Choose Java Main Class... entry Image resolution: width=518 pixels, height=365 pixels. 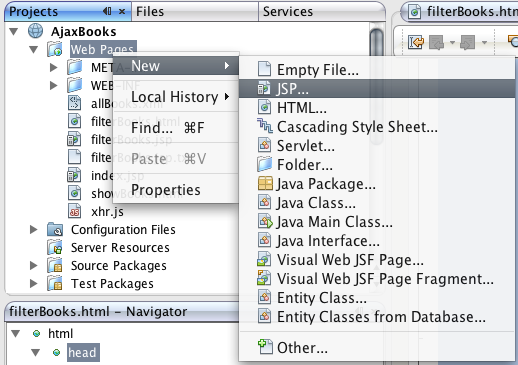[377, 222]
